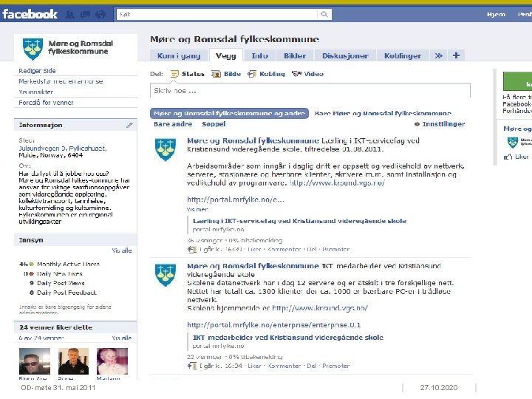Select the Kobling share option
Screen dimensions: 532x399
[x=266, y=74]
